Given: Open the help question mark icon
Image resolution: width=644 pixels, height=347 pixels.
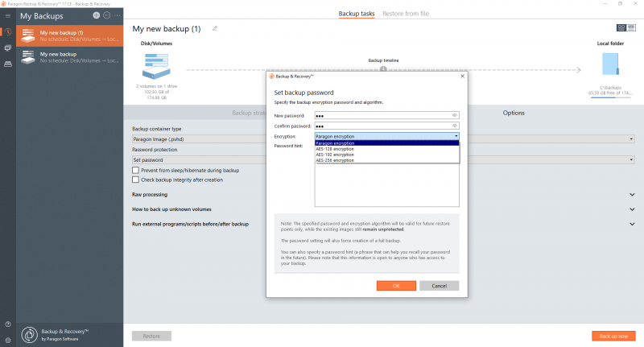Looking at the screenshot, I should coord(8,324).
